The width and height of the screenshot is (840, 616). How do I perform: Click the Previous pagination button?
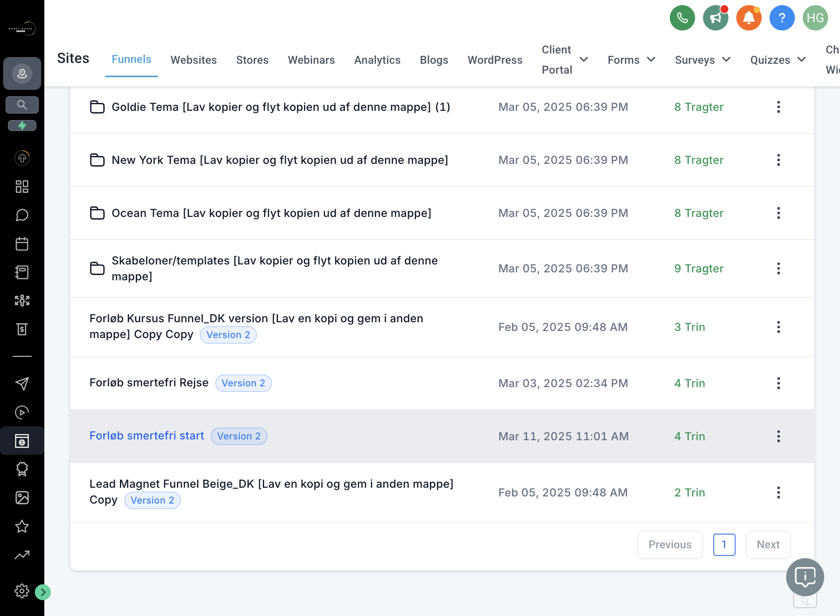670,545
